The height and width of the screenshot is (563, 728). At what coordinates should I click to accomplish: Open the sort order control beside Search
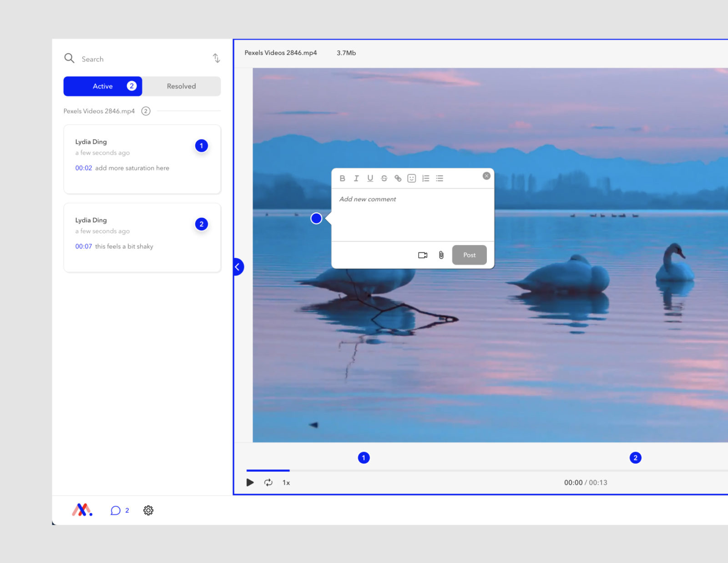pyautogui.click(x=216, y=58)
